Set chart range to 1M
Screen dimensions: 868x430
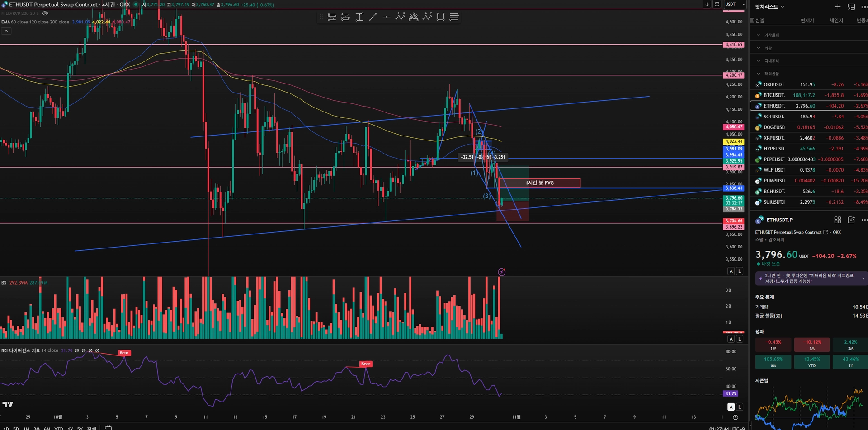pyautogui.click(x=26, y=428)
